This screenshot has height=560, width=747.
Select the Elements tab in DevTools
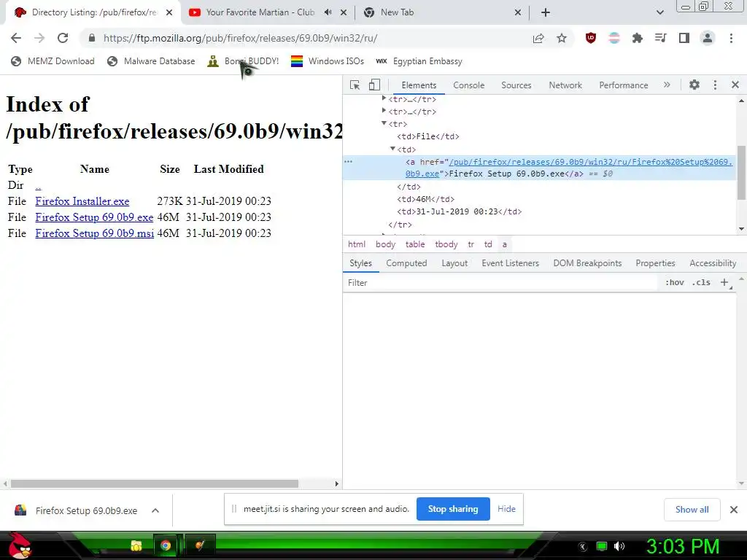point(419,85)
